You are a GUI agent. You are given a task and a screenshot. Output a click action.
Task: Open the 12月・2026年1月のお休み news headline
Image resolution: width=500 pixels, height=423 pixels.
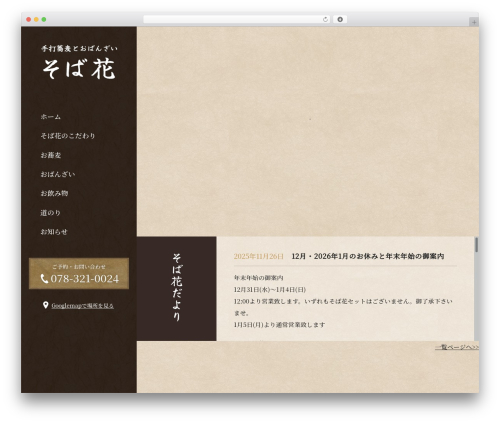click(368, 256)
